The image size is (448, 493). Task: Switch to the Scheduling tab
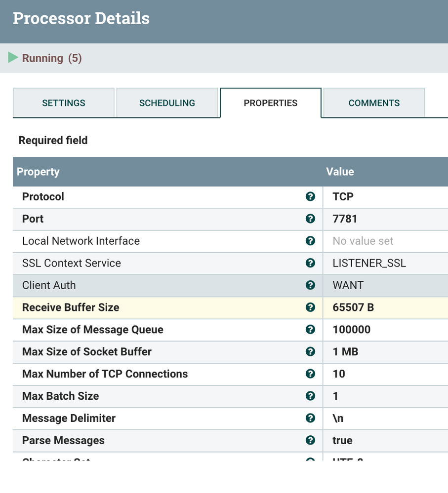(x=167, y=103)
